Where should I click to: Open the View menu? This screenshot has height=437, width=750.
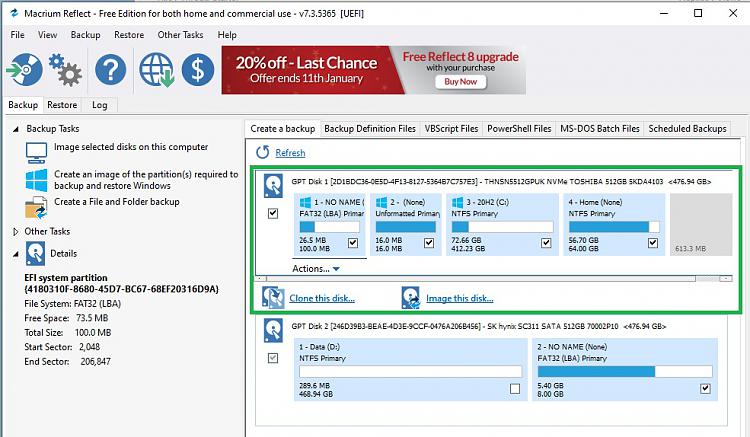coord(47,35)
